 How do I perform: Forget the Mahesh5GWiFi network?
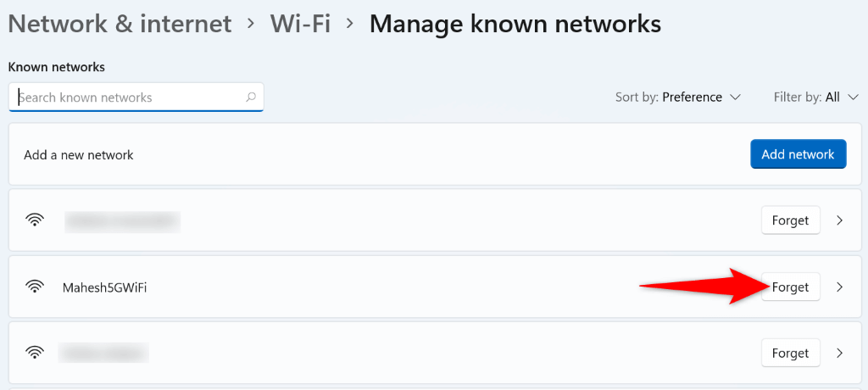click(x=790, y=287)
